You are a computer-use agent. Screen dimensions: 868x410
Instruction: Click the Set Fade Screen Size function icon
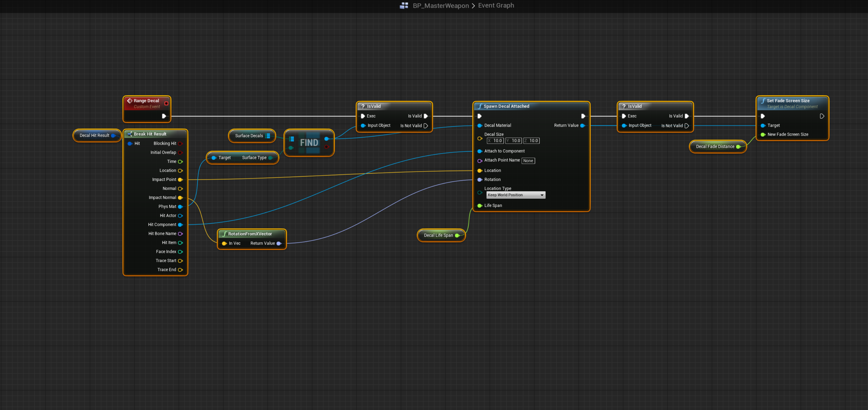click(763, 101)
